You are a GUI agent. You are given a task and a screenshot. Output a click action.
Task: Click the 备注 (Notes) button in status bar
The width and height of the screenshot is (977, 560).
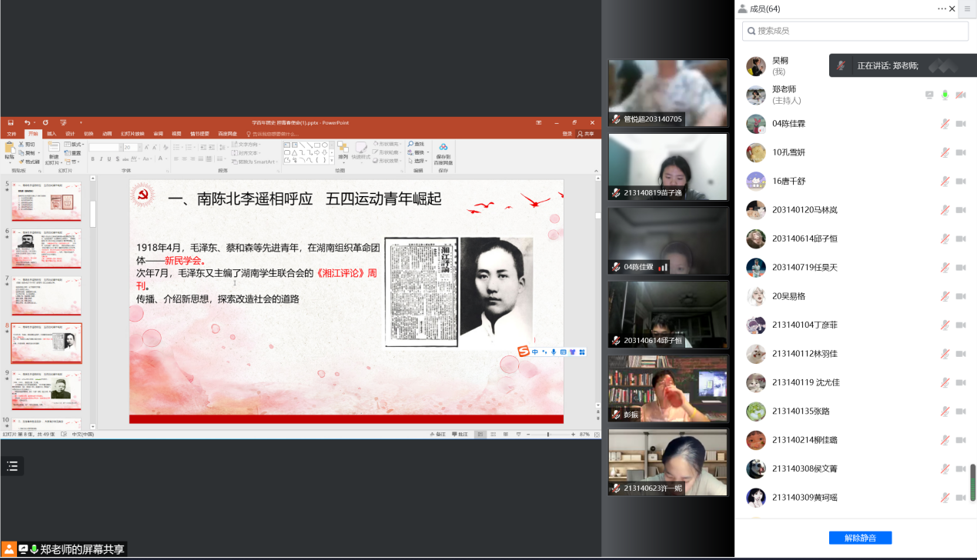pyautogui.click(x=440, y=435)
